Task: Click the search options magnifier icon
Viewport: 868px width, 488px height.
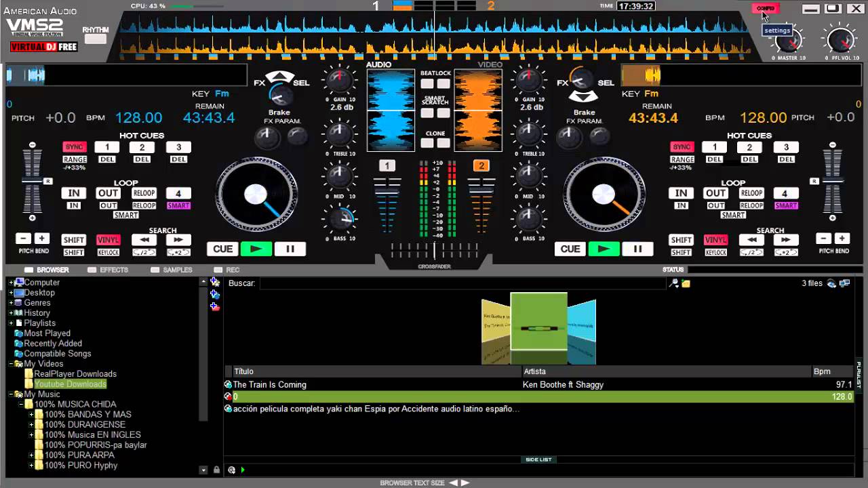Action: click(673, 283)
